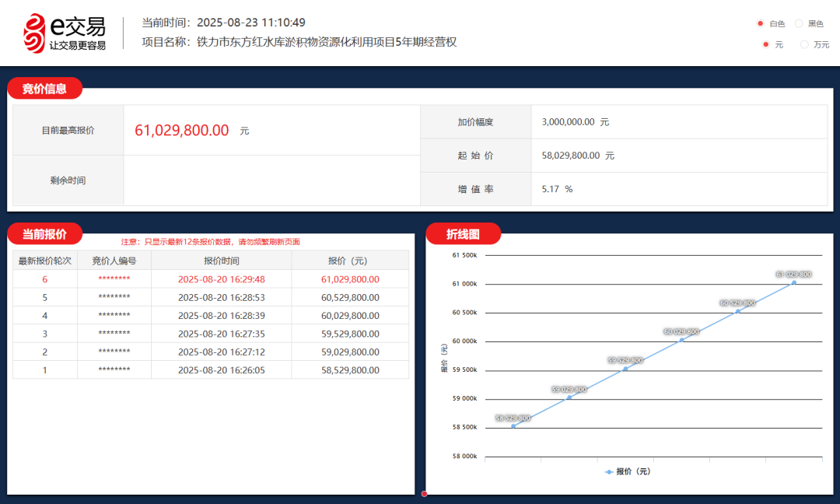Screen dimensions: 840x504
Task: Select bid time 2025-08-20 16:28:53
Action: [x=221, y=297]
